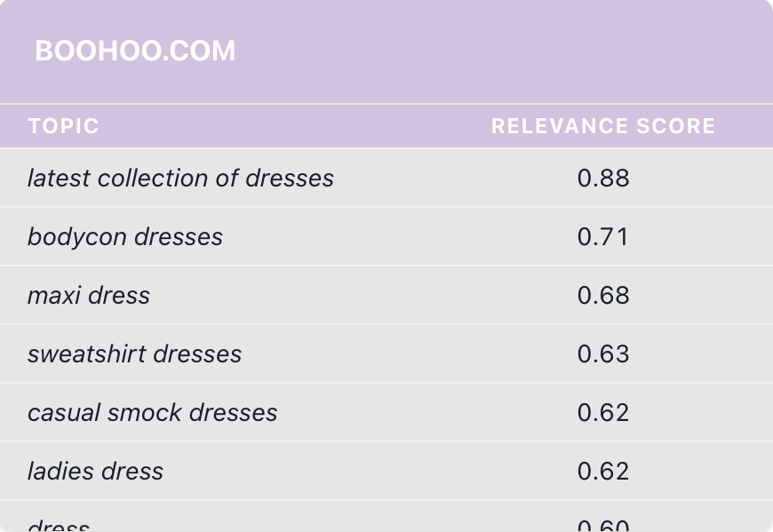Click the 0.63 relevance score value

pos(603,353)
